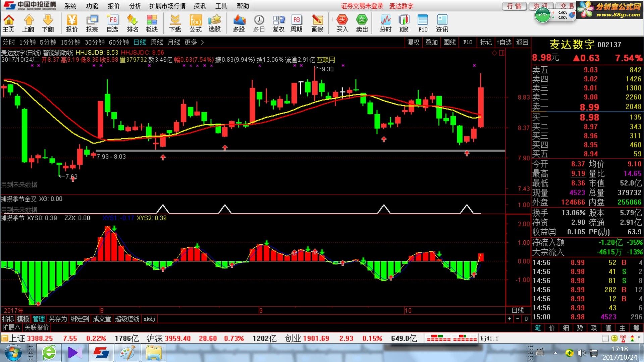Screen dimensions: 644x362
Task: Click the 行情 button at top right
Action: pyautogui.click(x=514, y=6)
